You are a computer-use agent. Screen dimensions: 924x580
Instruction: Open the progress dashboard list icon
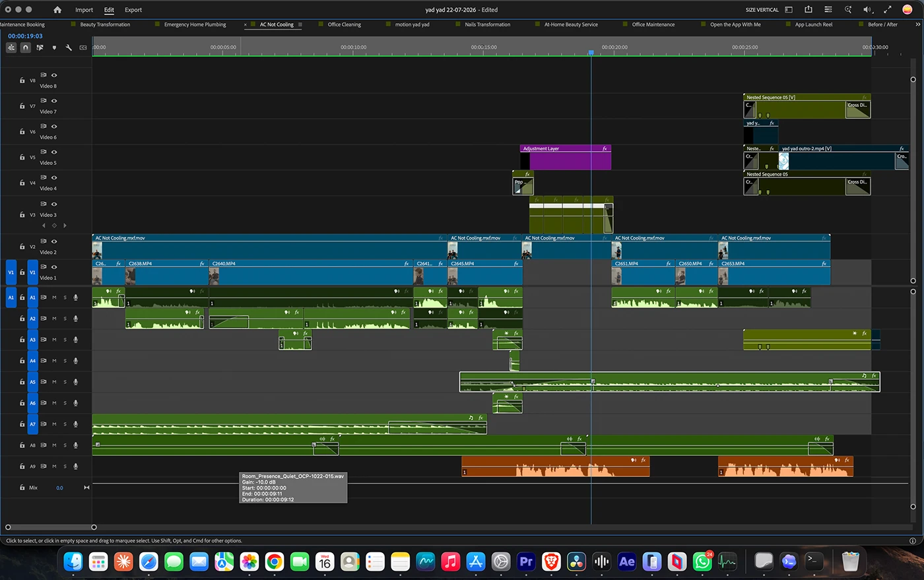coord(828,10)
